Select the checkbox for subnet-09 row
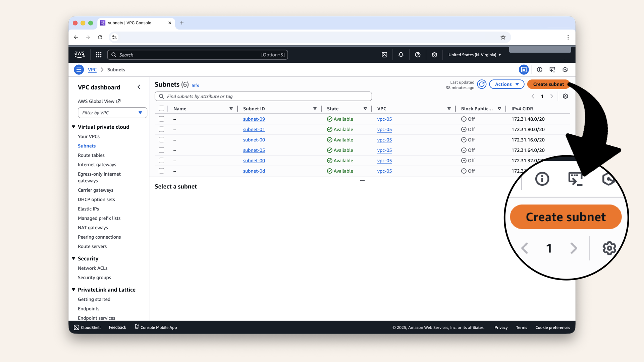 162,119
